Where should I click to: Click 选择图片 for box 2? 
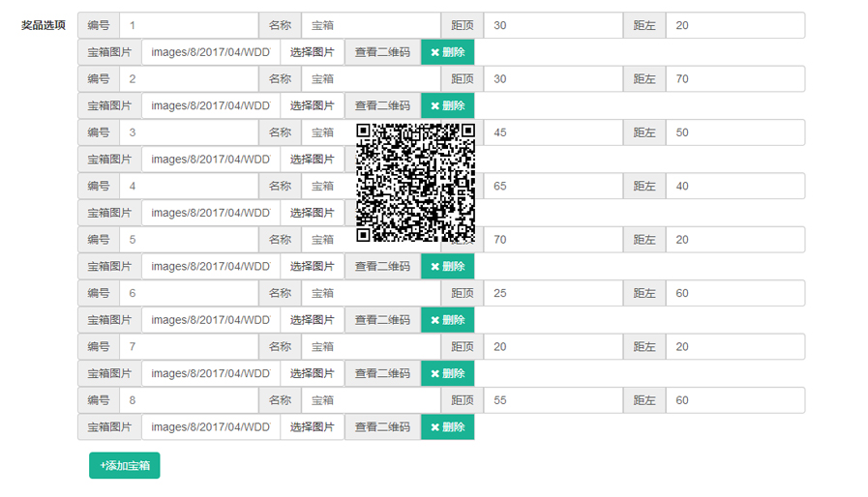point(313,105)
